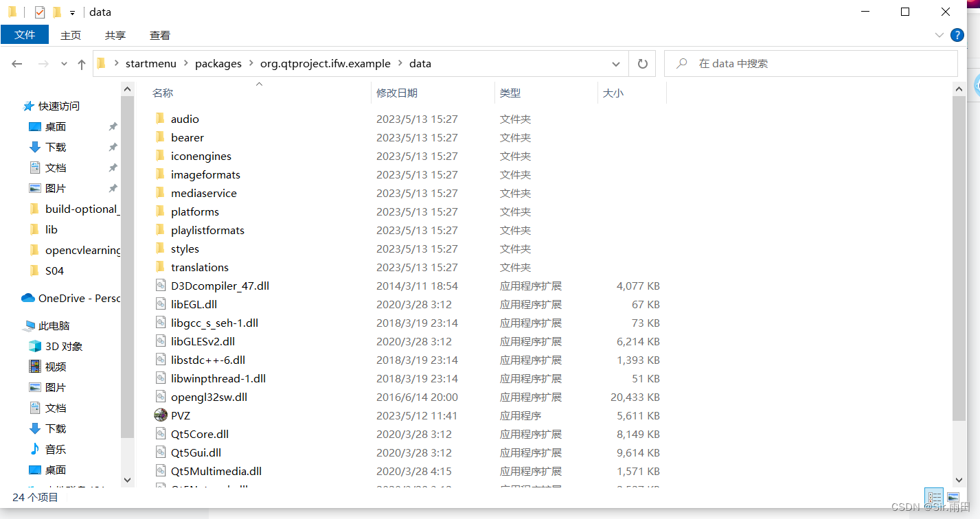980x519 pixels.
Task: Refresh the folder using the refresh icon
Action: pyautogui.click(x=641, y=63)
